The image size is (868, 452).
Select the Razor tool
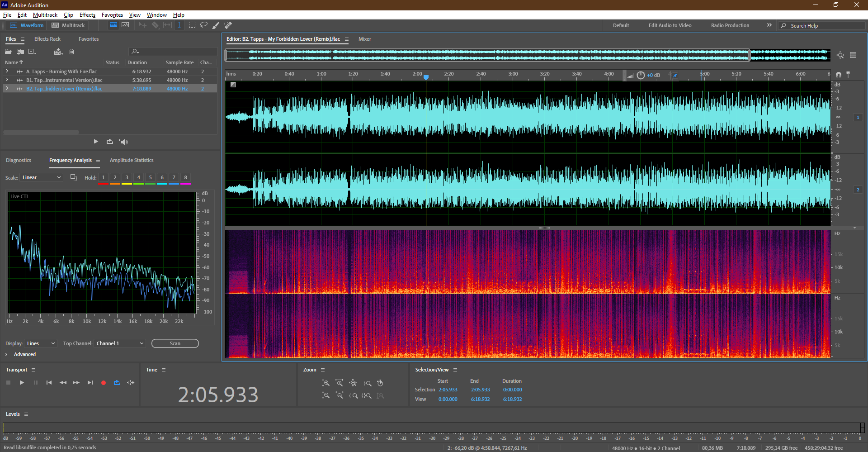(x=155, y=25)
